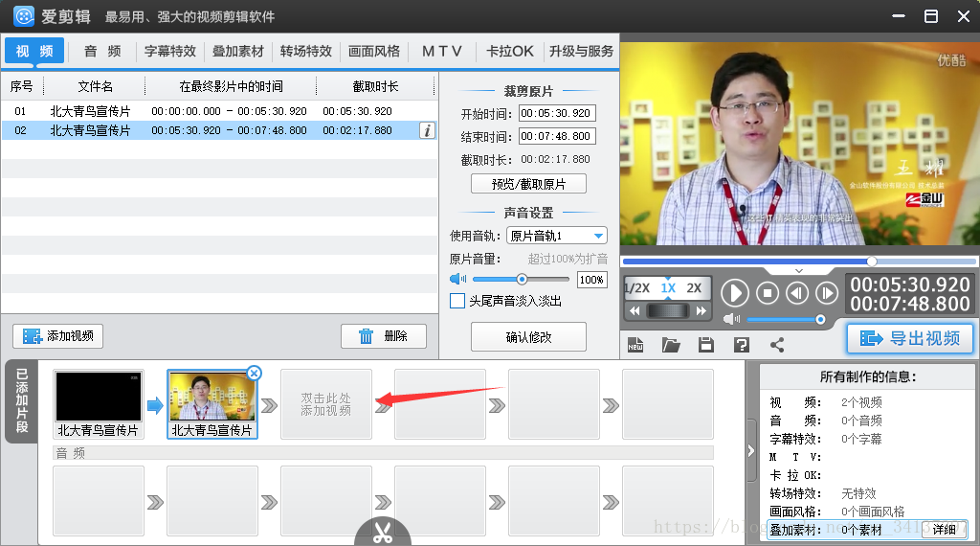Step to next frame

coord(827,293)
